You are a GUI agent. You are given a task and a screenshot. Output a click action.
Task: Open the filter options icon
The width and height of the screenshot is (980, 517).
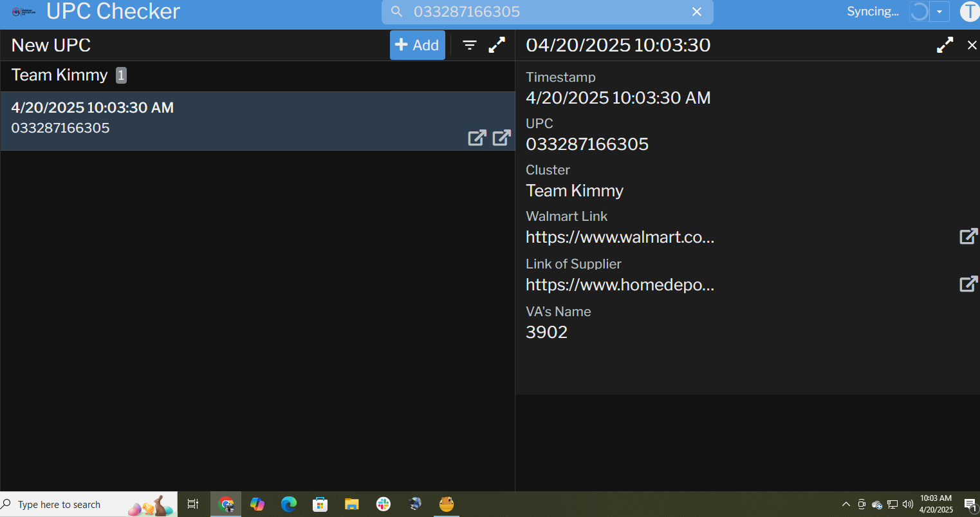point(470,45)
